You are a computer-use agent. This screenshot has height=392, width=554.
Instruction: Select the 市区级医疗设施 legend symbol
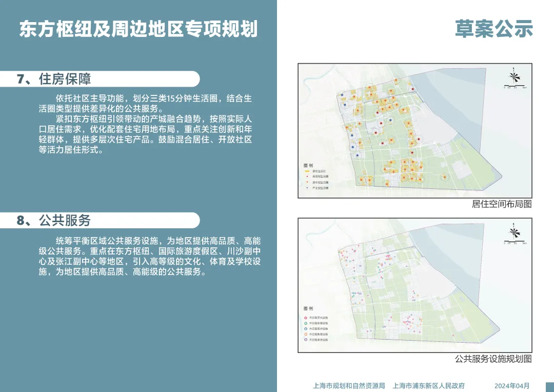(306, 329)
